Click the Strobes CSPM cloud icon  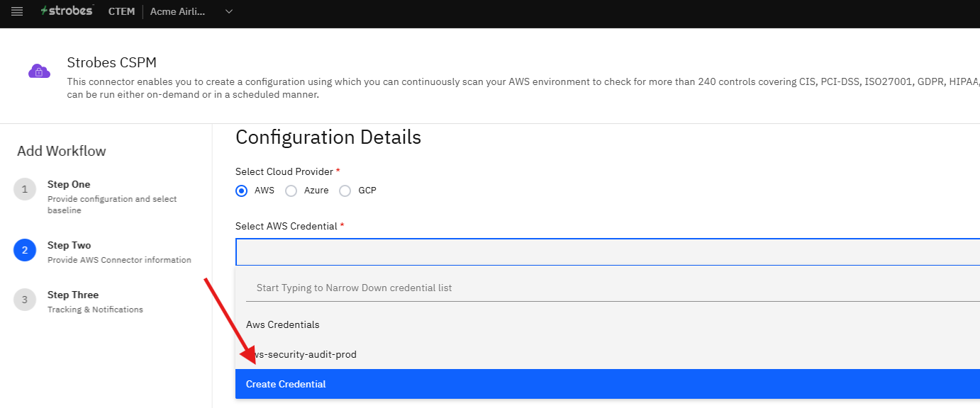tap(39, 71)
